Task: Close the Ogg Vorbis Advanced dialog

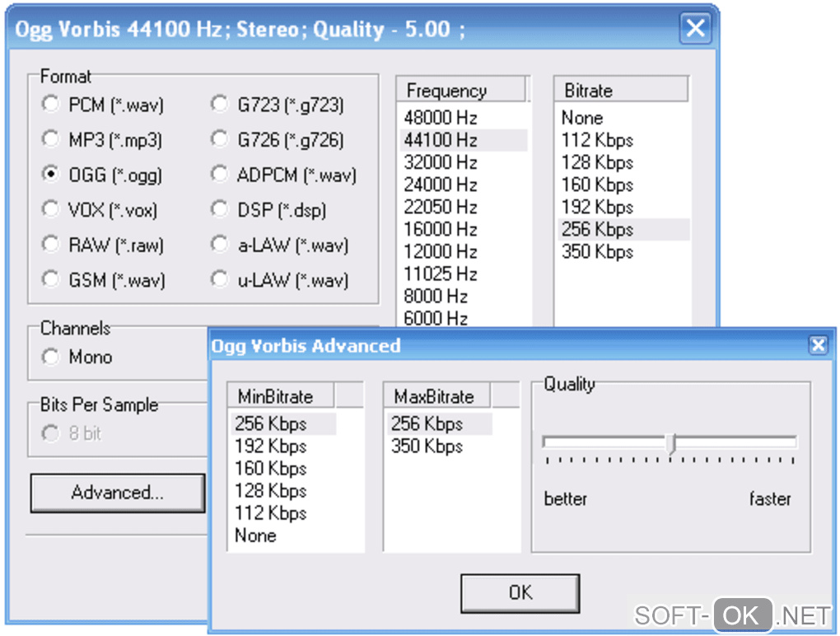Action: coord(818,345)
